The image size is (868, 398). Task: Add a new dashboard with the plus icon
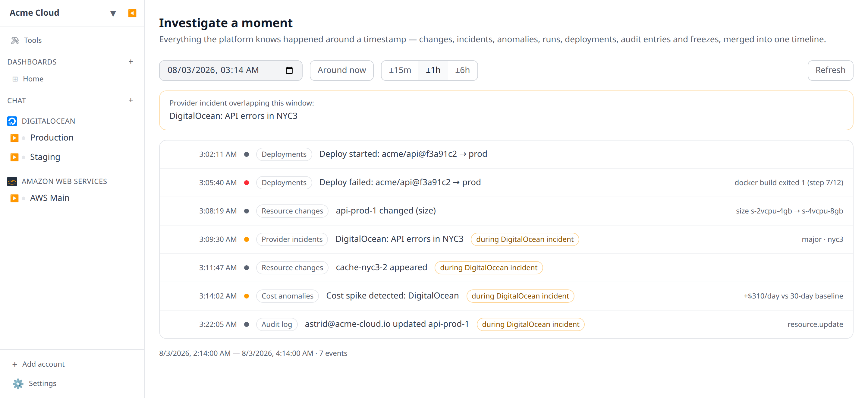pos(131,62)
